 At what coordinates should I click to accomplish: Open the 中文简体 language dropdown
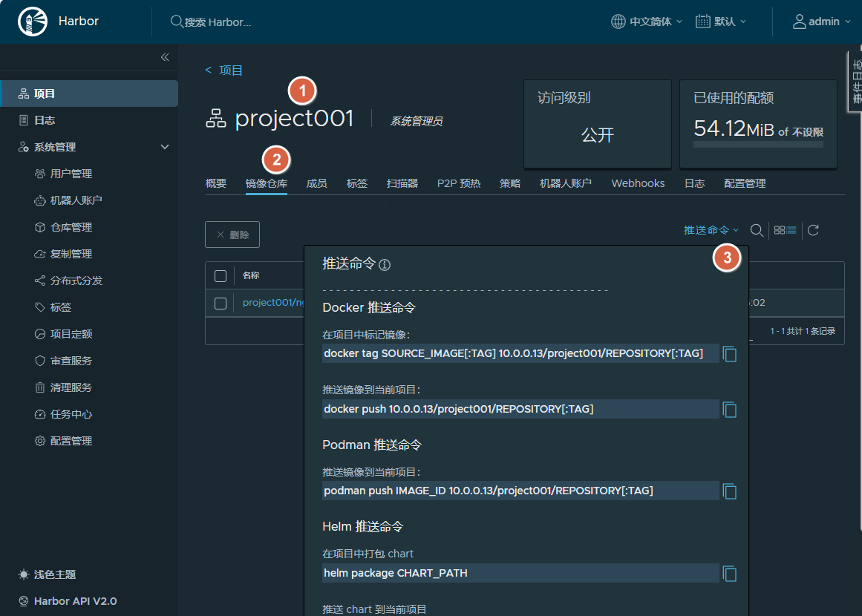click(x=647, y=22)
